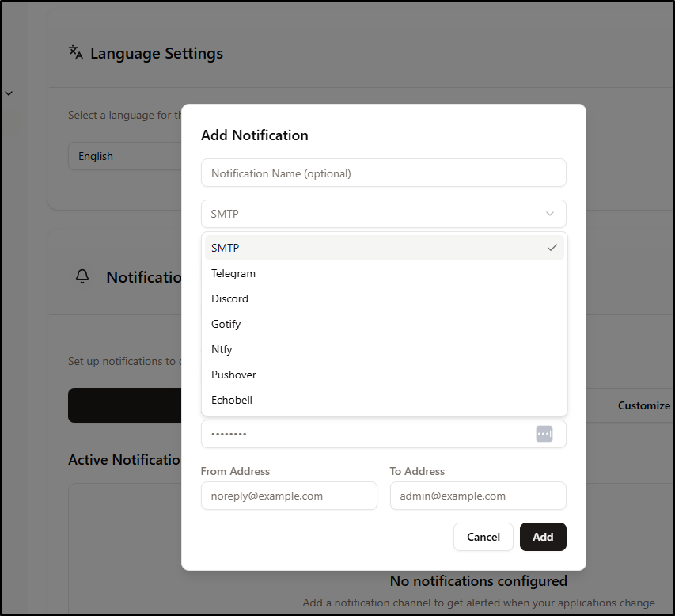675x616 pixels.
Task: Click the Notification Name input field
Action: (x=384, y=173)
